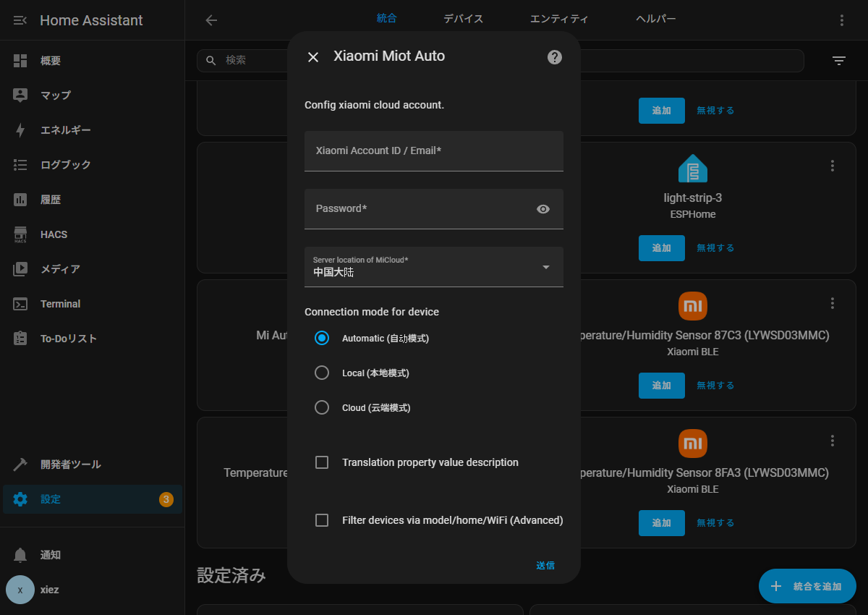This screenshot has height=615, width=868.
Task: Focus the Password field
Action: tap(434, 209)
